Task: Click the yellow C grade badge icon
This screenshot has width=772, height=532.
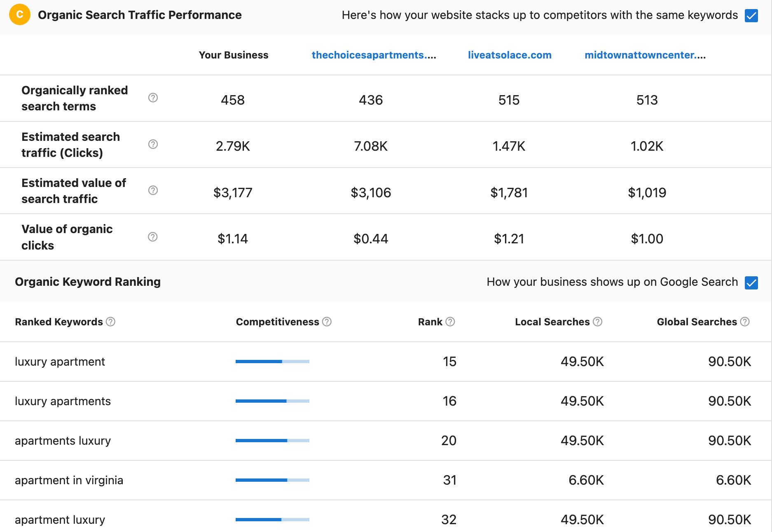Action: tap(19, 15)
